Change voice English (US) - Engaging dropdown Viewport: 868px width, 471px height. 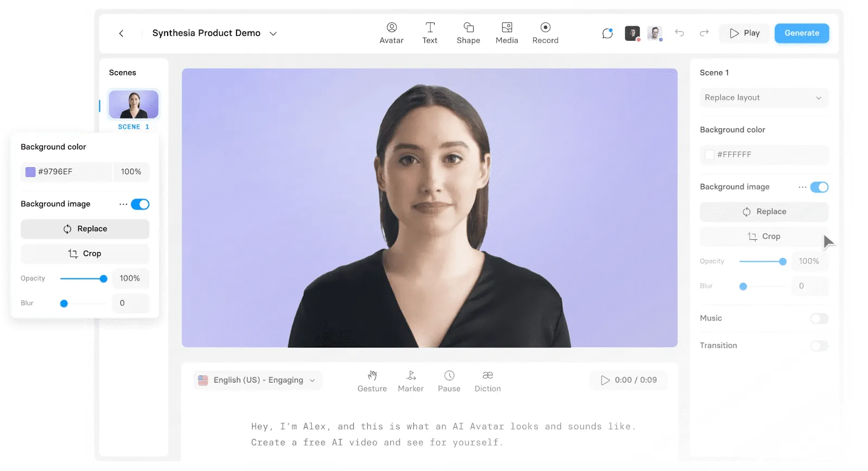(x=257, y=380)
